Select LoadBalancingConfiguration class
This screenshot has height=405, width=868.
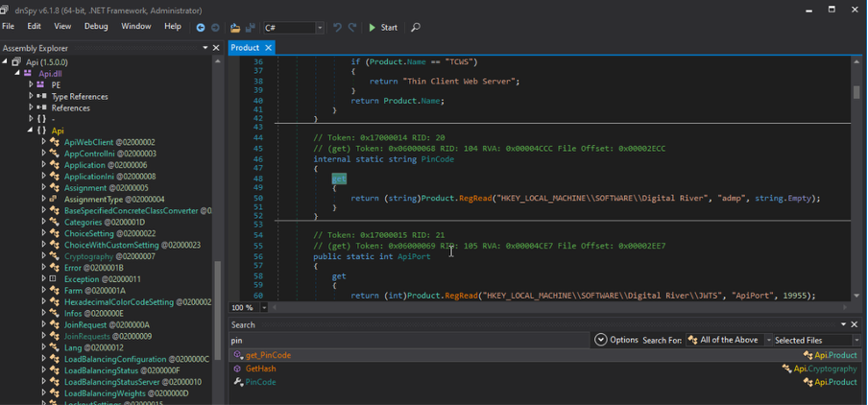pos(136,359)
